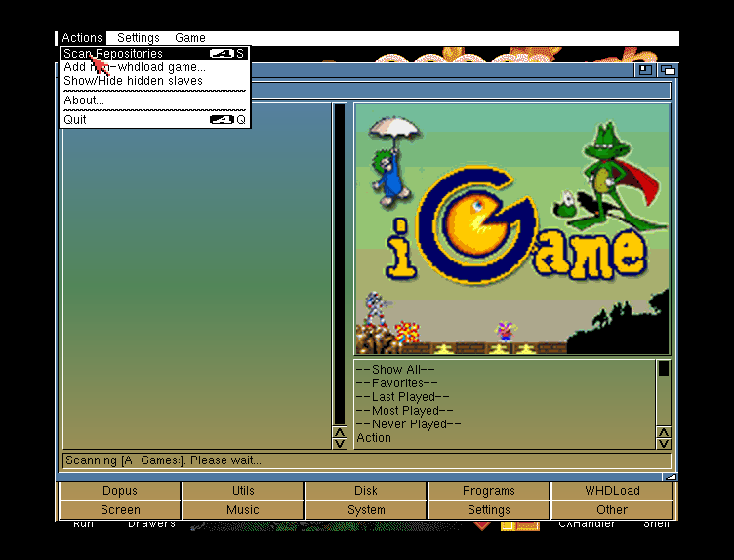Viewport: 734px width, 560px height.
Task: Click the Programs dock button
Action: [x=489, y=491]
